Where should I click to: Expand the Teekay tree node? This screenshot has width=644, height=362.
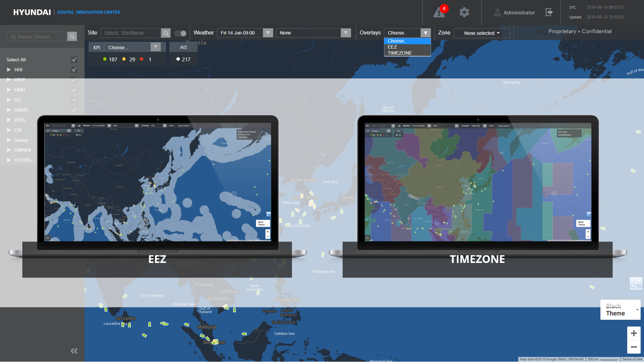pos(9,140)
